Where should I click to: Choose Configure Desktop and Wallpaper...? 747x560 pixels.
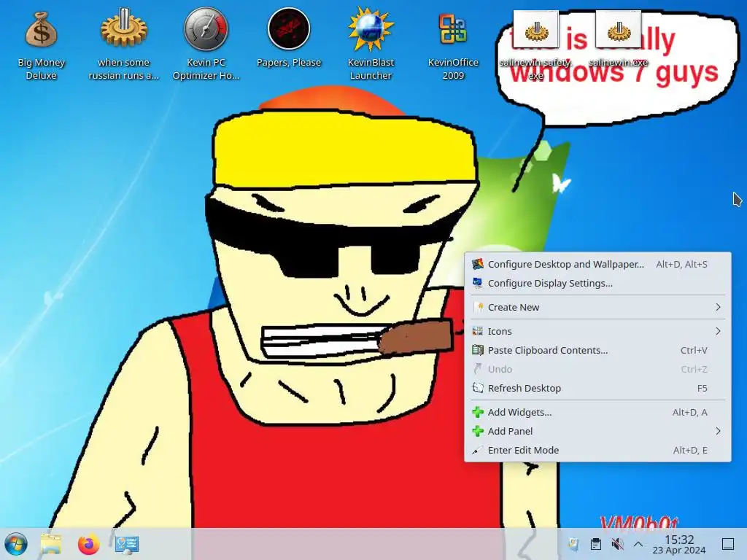pyautogui.click(x=597, y=264)
